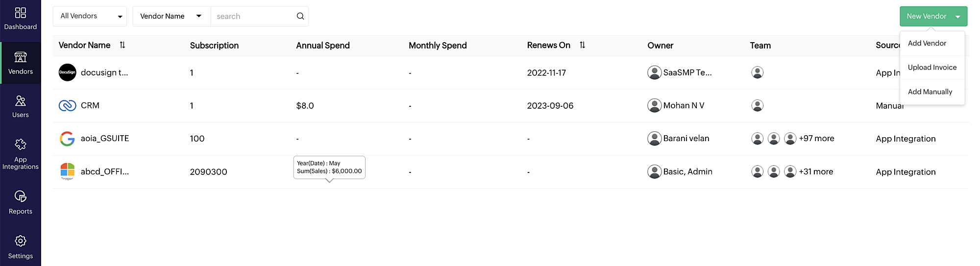Click the +97 more team members link

[x=816, y=139]
